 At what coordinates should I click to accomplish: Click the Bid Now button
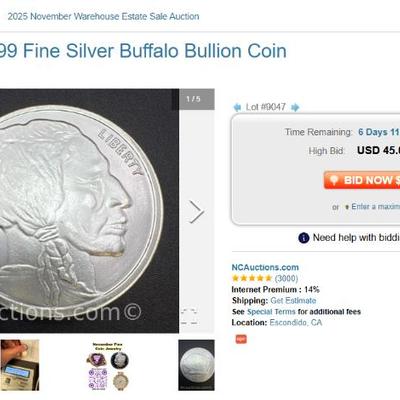point(362,180)
